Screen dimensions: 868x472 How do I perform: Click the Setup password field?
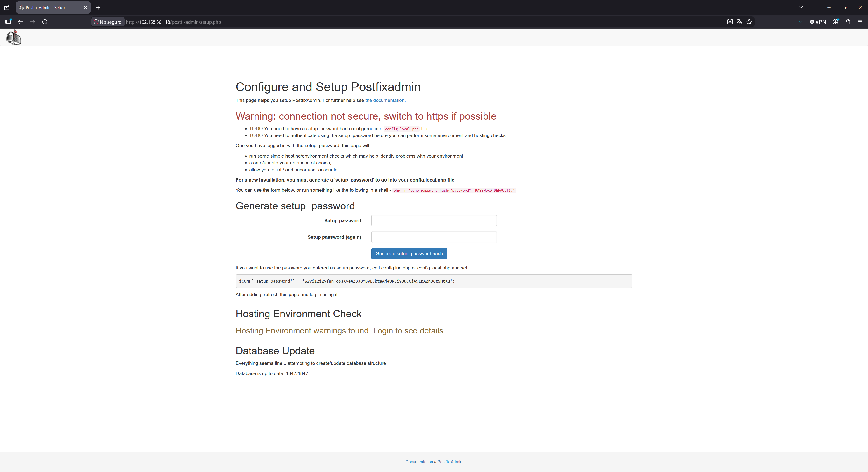click(x=434, y=220)
